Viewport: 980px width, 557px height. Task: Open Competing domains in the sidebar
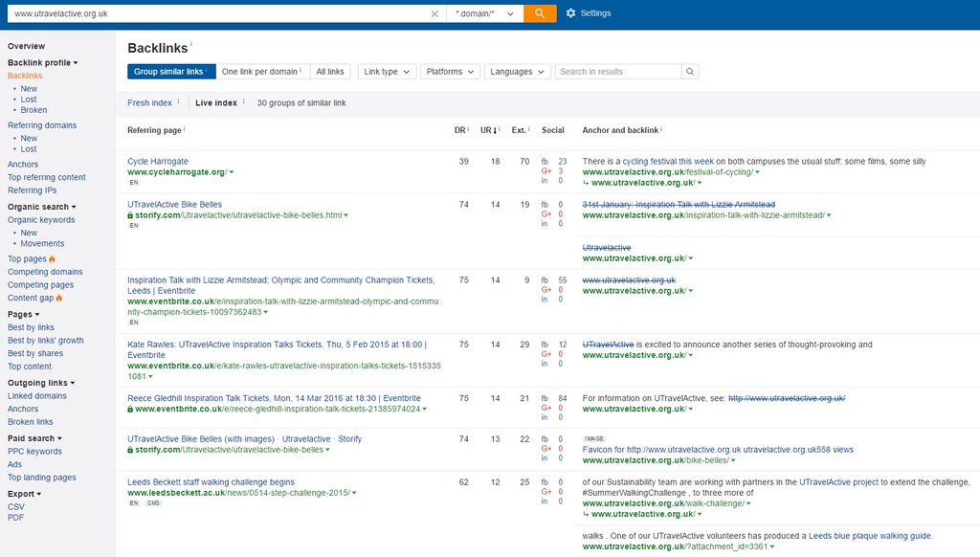(x=45, y=272)
